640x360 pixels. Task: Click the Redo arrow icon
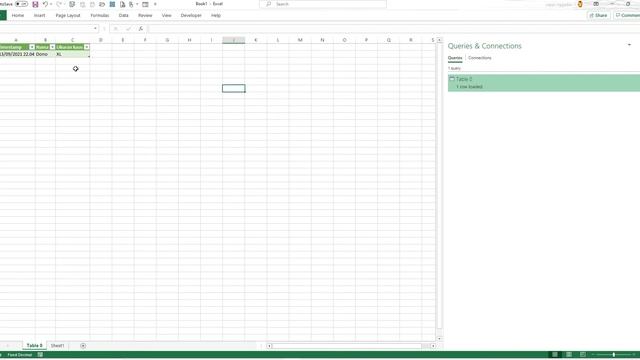click(x=59, y=4)
